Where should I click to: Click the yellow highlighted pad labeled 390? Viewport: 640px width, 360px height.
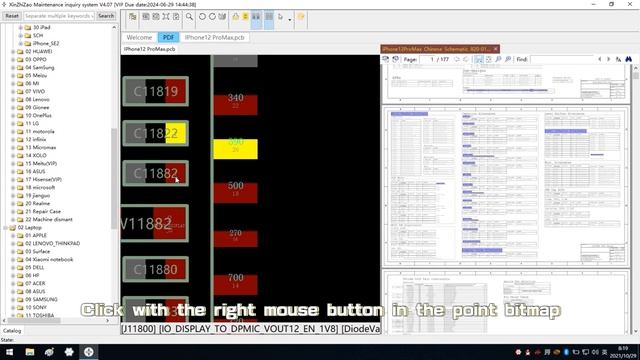point(236,149)
